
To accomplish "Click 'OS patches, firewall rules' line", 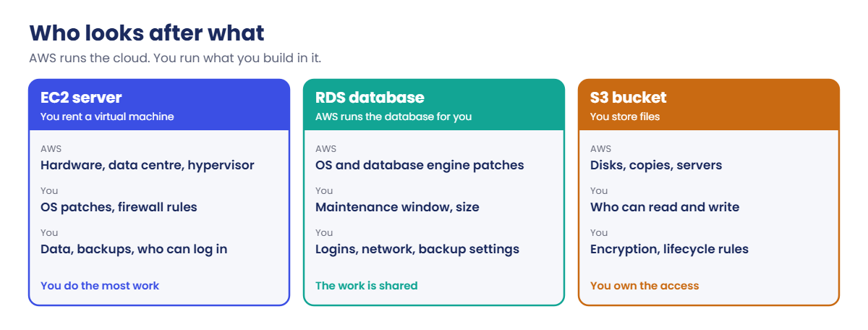I will pyautogui.click(x=119, y=207).
